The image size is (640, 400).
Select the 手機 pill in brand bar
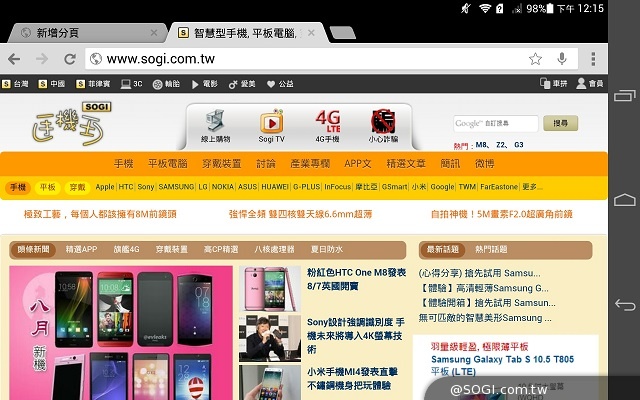(18, 188)
